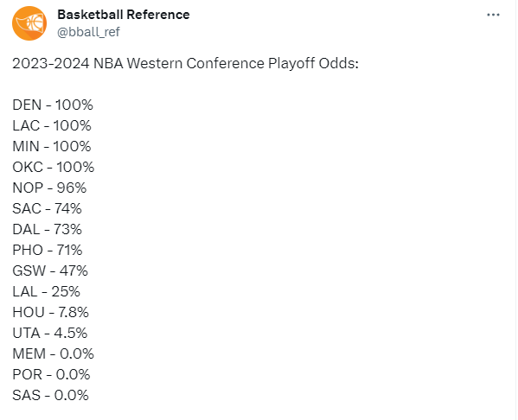Open the three-dot more options menu
The width and height of the screenshot is (518, 420).
pos(493,15)
